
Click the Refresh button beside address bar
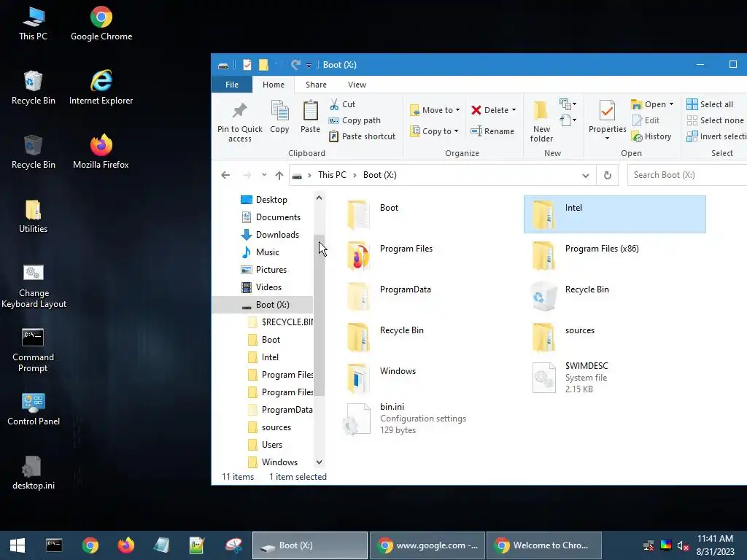(x=608, y=175)
